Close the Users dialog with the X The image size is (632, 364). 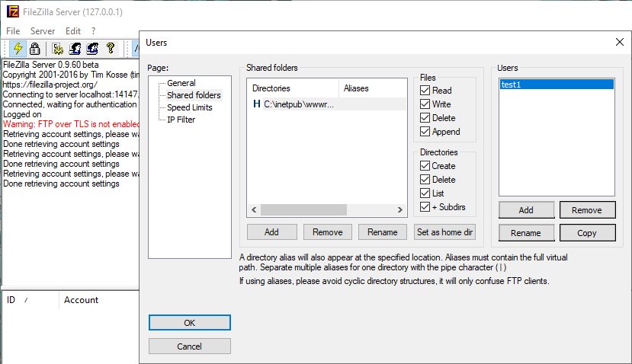click(x=620, y=42)
